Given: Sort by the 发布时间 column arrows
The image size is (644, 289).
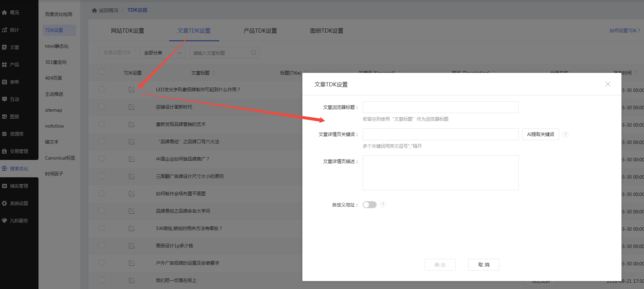Looking at the screenshot, I should click(636, 73).
